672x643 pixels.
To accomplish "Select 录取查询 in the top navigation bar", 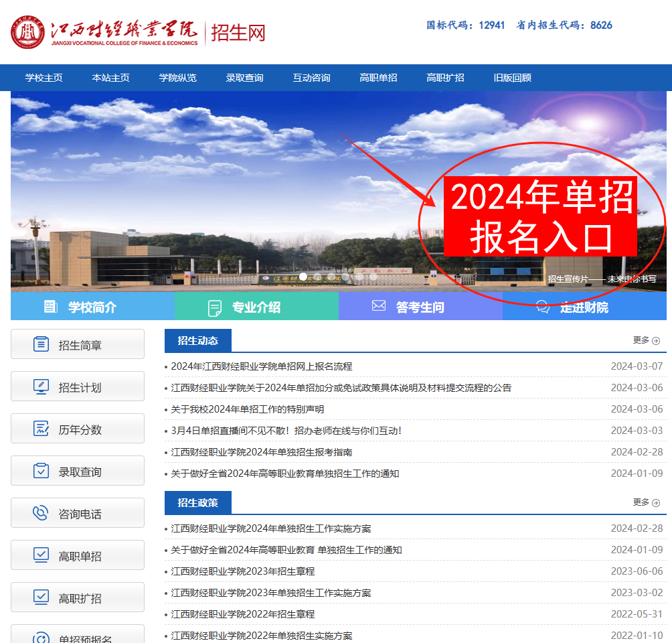I will click(x=244, y=78).
